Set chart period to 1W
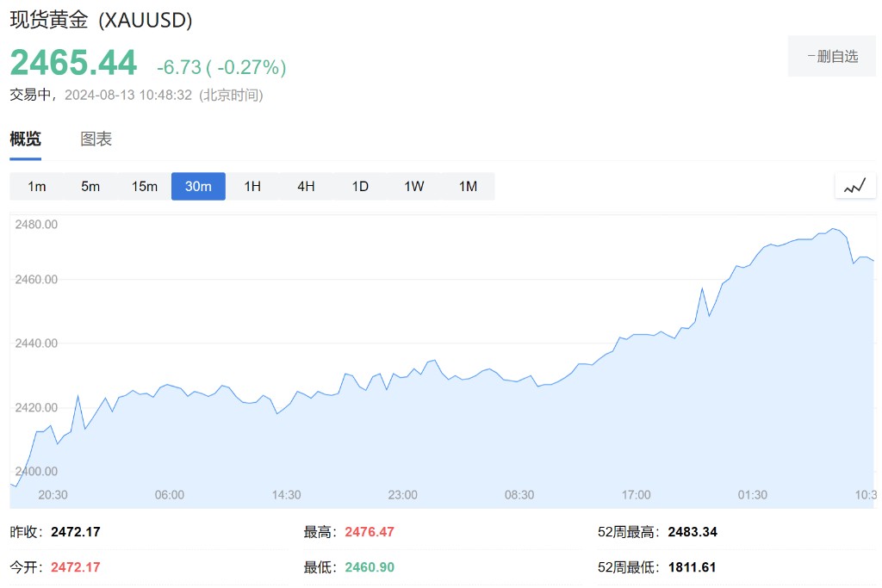The image size is (882, 588). pos(414,186)
